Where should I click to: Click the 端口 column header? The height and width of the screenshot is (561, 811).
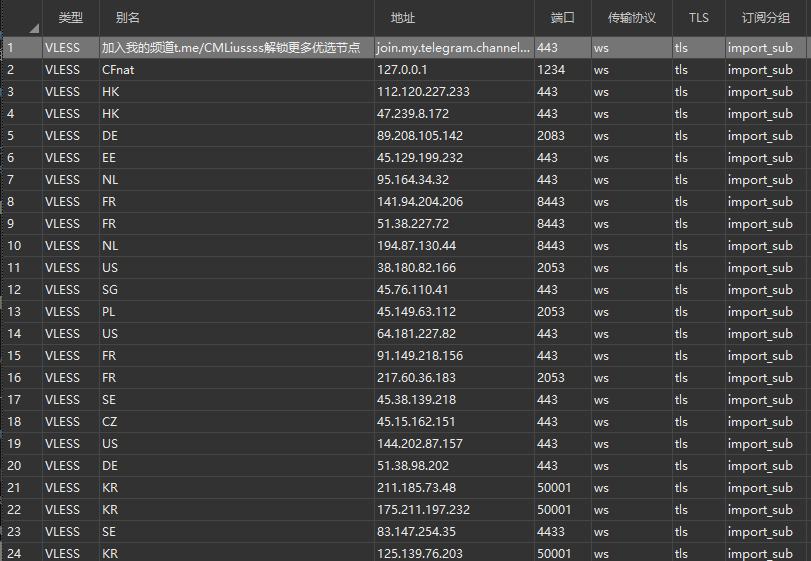click(x=562, y=18)
